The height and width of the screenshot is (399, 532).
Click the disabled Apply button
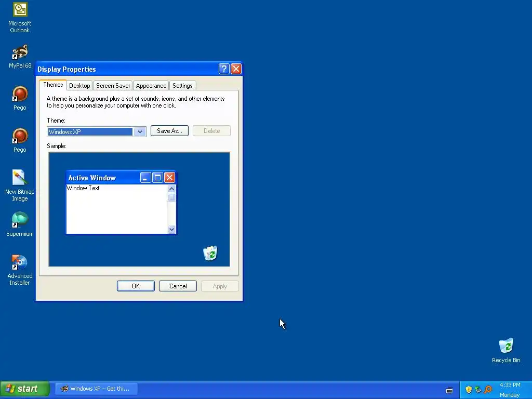(220, 286)
